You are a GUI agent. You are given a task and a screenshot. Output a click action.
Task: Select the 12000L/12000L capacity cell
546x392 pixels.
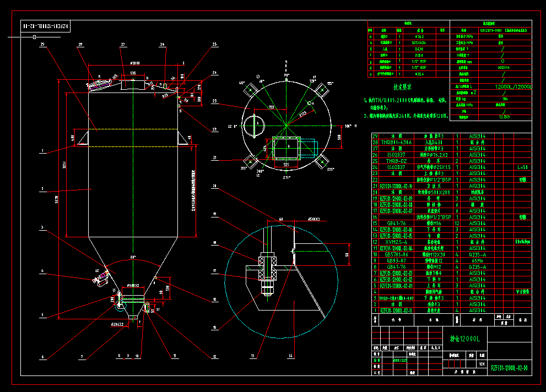[513, 86]
